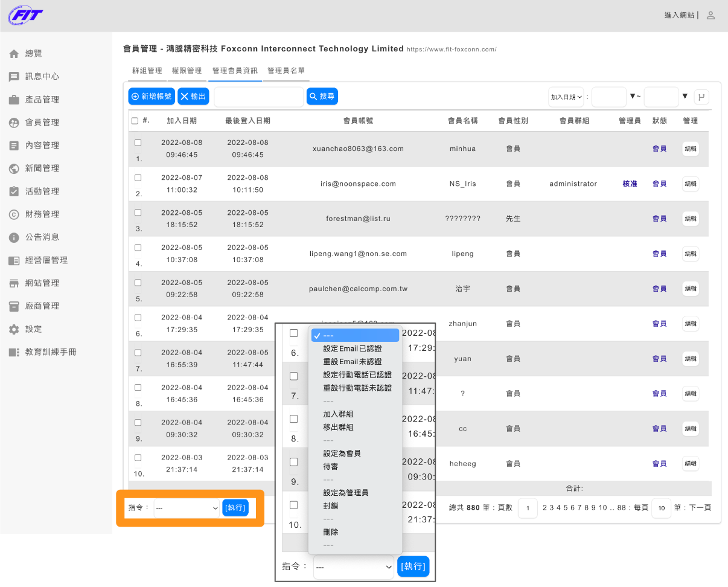This screenshot has width=728, height=587.
Task: Click the 搜尋 search button
Action: 322,97
